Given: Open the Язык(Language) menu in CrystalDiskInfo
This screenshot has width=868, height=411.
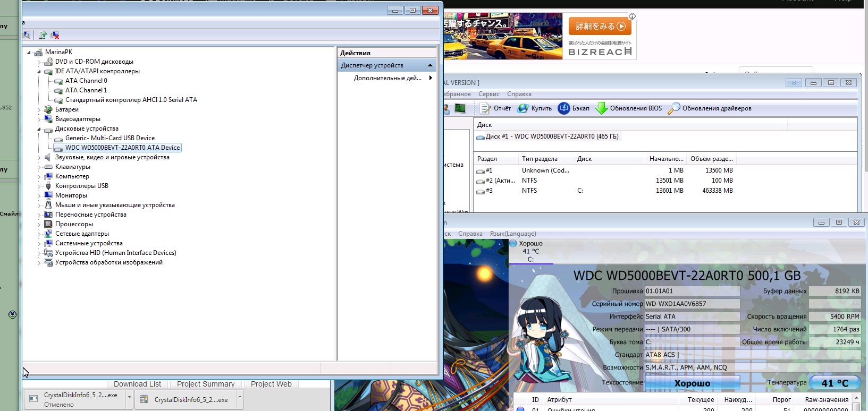Looking at the screenshot, I should click(x=513, y=234).
